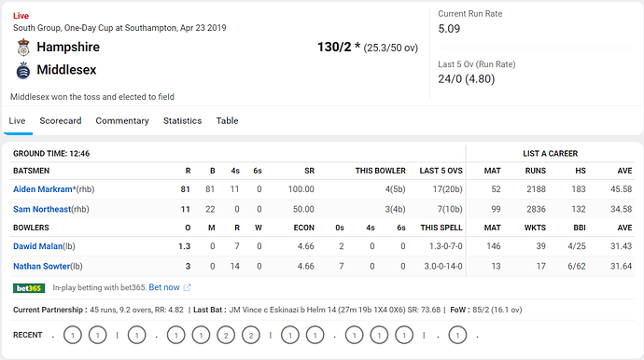Click the 130/2 Hampshire score
Viewport: 644px width, 360px height.
334,47
